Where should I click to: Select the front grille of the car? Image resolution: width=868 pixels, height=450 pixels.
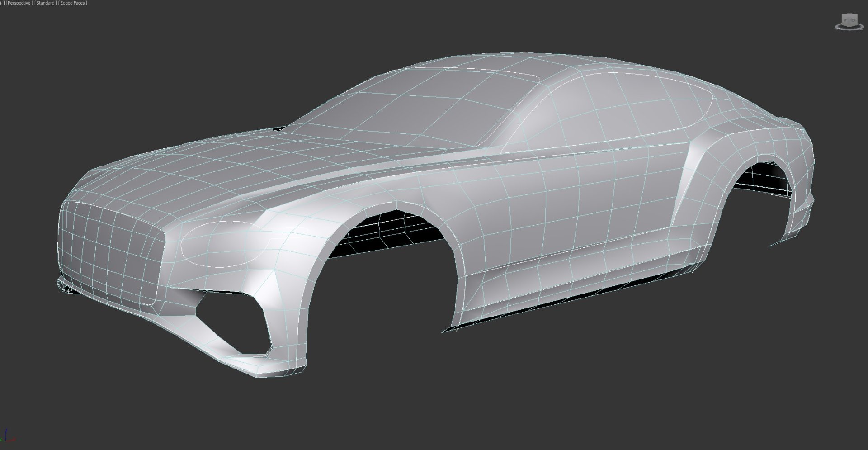pos(108,253)
